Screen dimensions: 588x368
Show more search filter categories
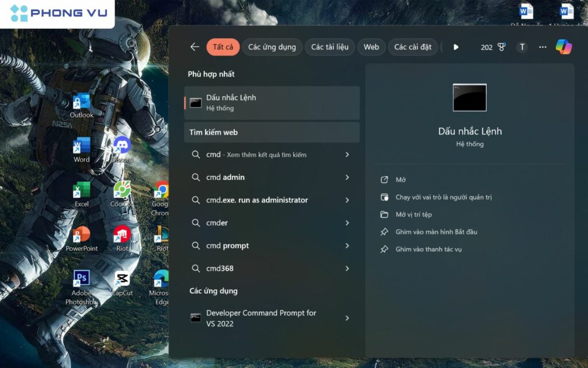pyautogui.click(x=456, y=47)
